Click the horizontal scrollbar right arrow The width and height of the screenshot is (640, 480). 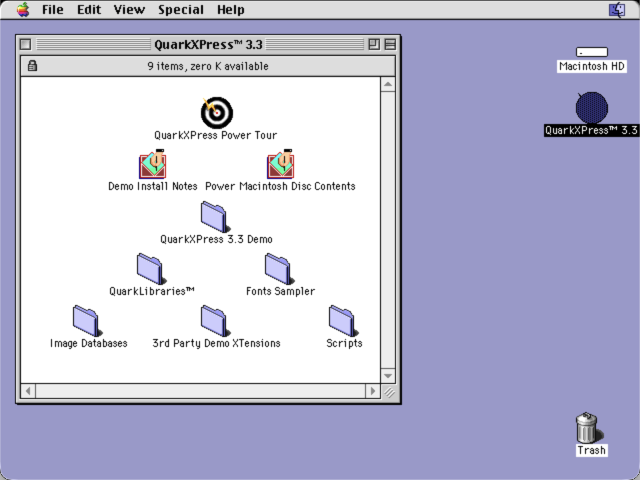coord(373,391)
